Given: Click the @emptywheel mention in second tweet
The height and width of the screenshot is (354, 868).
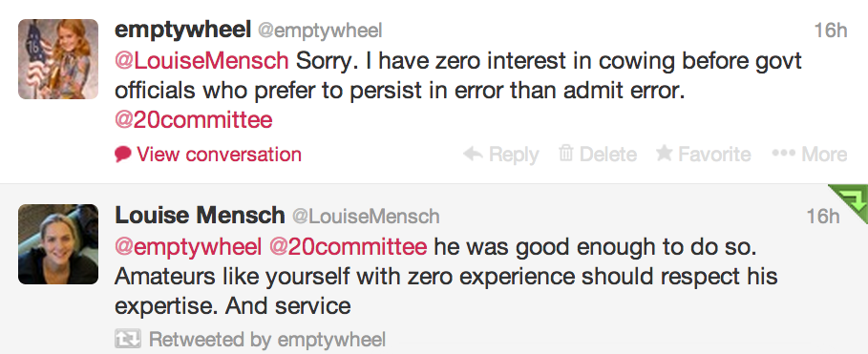Looking at the screenshot, I should click(188, 247).
